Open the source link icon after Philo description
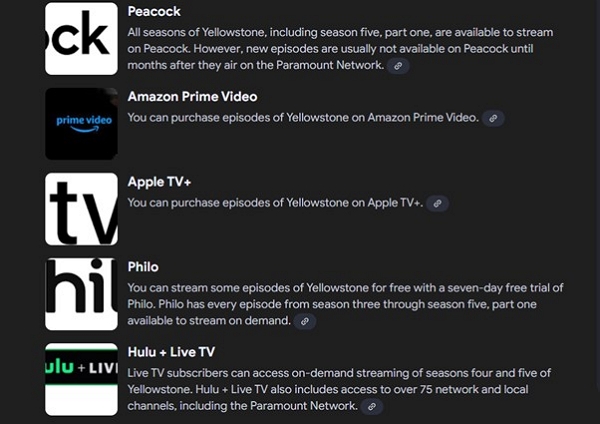 (x=305, y=321)
